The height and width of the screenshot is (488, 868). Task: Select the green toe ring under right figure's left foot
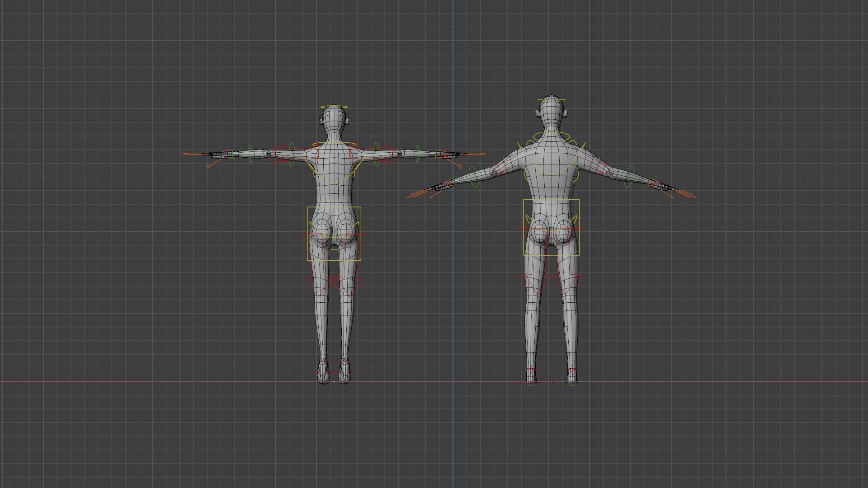pyautogui.click(x=571, y=385)
